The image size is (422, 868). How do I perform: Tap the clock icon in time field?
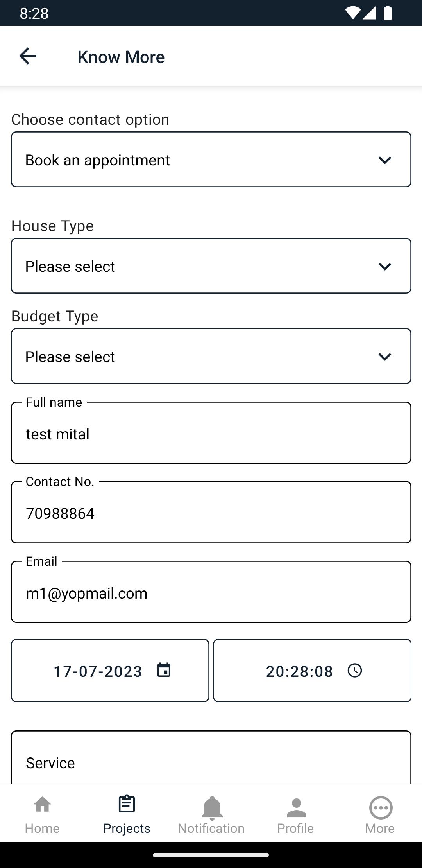click(355, 670)
